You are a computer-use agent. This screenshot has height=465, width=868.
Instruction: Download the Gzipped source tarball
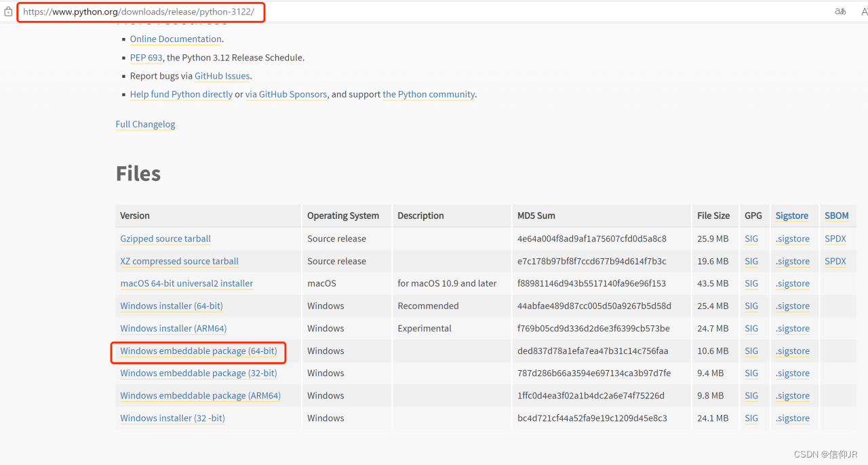click(165, 239)
